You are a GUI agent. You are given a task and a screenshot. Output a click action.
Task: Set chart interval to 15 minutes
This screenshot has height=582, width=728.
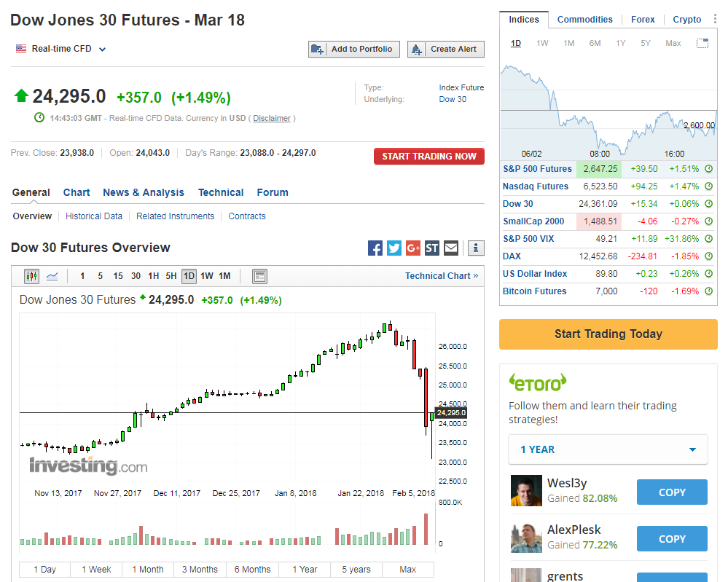[x=118, y=276]
